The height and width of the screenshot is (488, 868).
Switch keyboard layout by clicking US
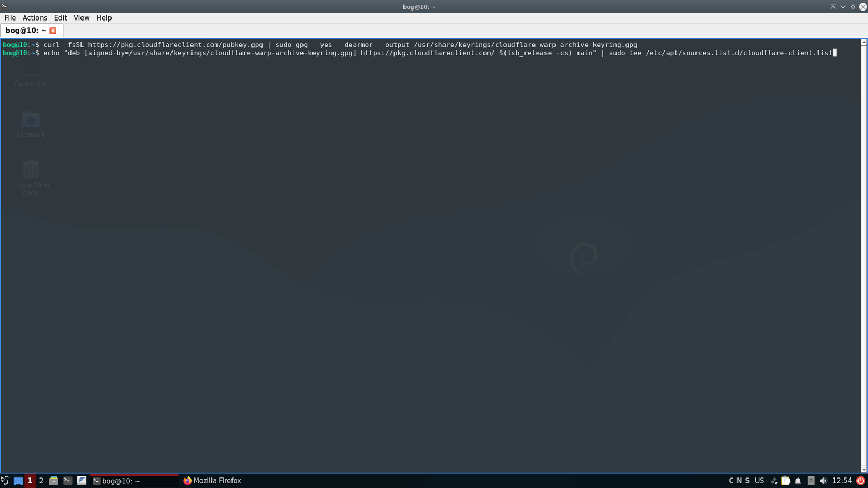tap(760, 480)
